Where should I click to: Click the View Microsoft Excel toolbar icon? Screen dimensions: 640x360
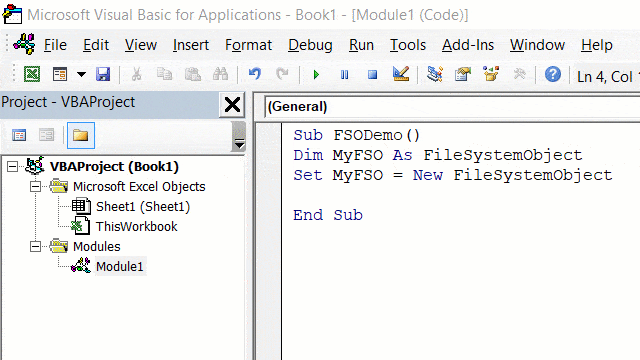coord(32,74)
